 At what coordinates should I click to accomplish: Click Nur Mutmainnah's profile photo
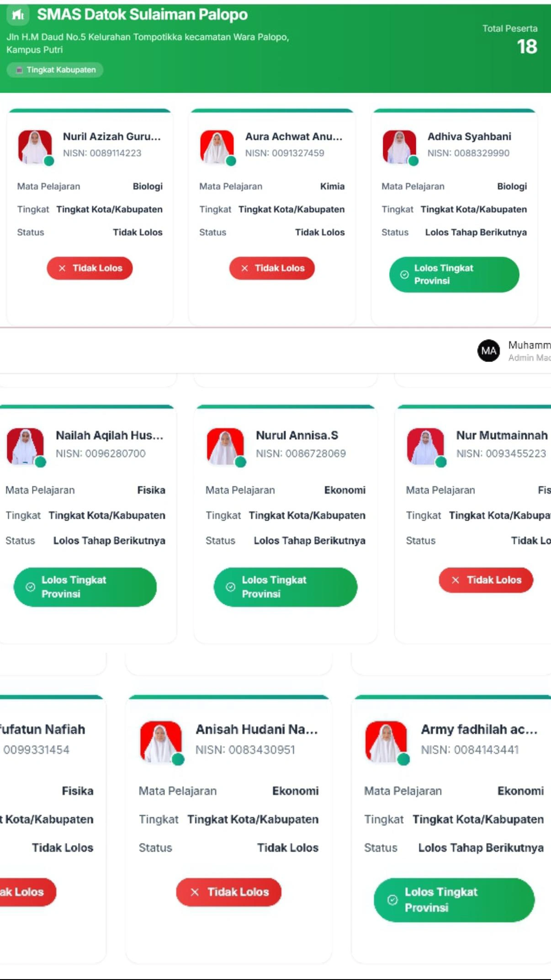click(425, 446)
